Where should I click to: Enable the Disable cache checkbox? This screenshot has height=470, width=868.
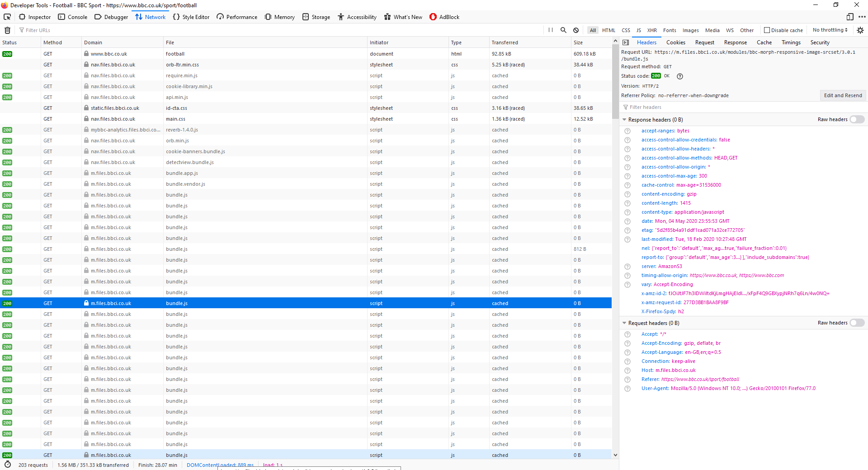point(767,30)
